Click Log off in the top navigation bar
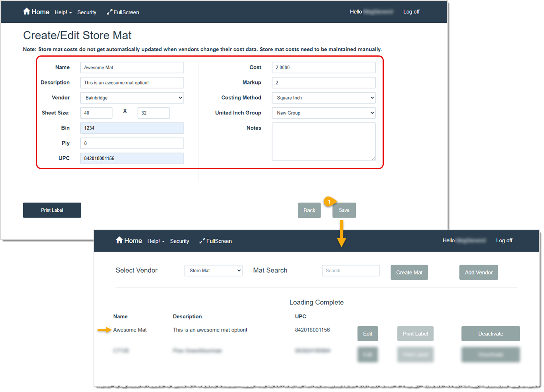The height and width of the screenshot is (392, 544). pos(411,12)
